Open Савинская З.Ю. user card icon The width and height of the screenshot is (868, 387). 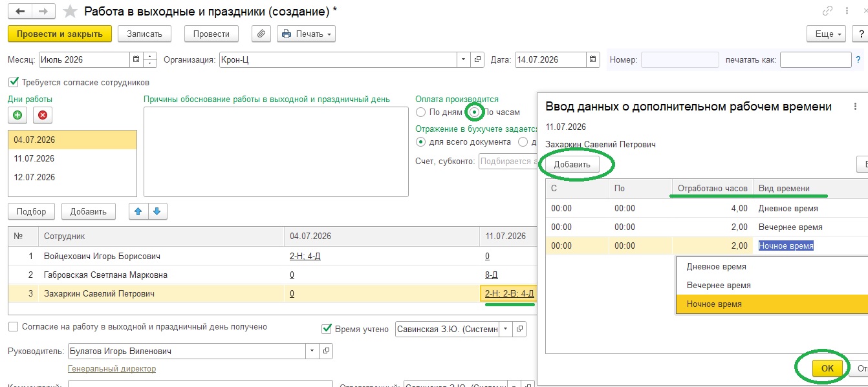519,329
